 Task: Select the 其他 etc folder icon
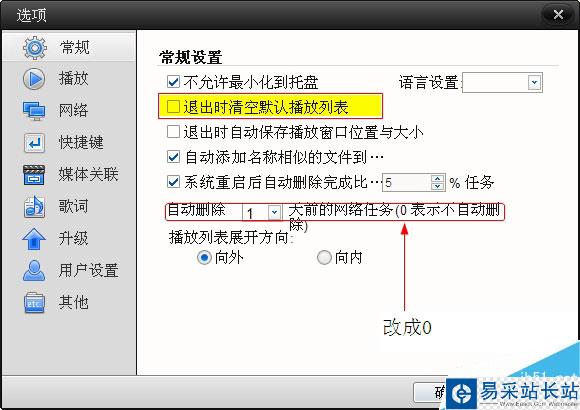[x=34, y=303]
